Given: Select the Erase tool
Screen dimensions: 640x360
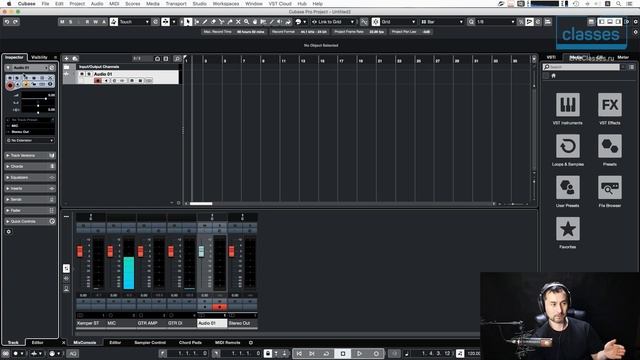Looking at the screenshot, I should click(213, 22).
